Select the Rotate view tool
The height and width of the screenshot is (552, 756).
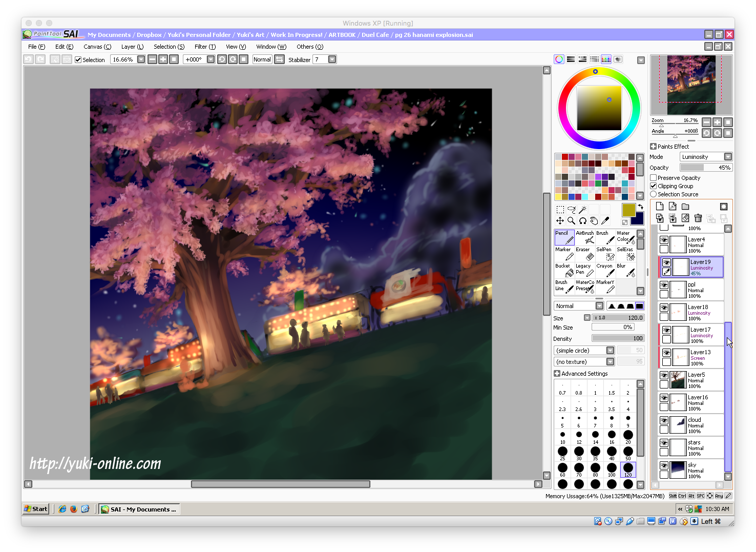pyautogui.click(x=583, y=221)
